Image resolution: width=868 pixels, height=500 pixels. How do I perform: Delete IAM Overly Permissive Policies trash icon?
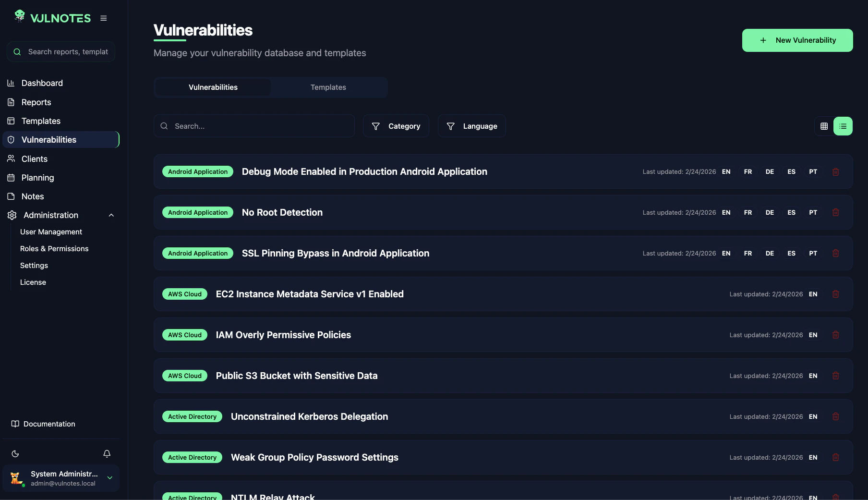(x=836, y=335)
